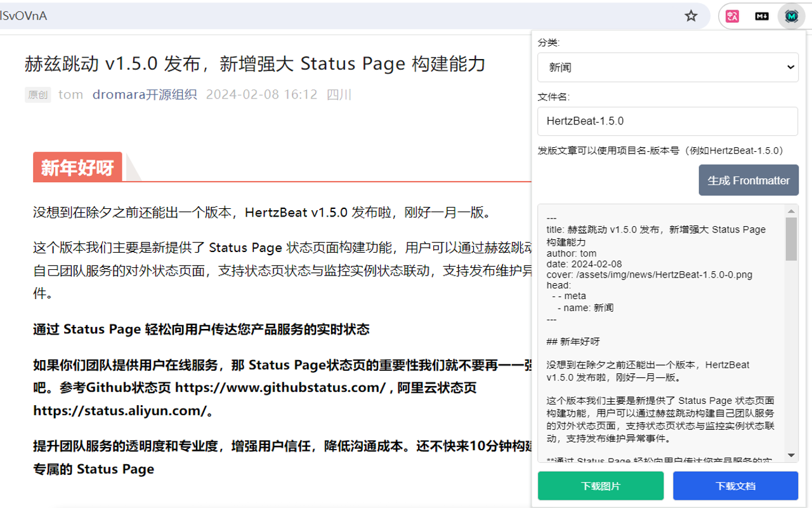Click the blue 下载文档 button
The height and width of the screenshot is (508, 812).
(735, 486)
